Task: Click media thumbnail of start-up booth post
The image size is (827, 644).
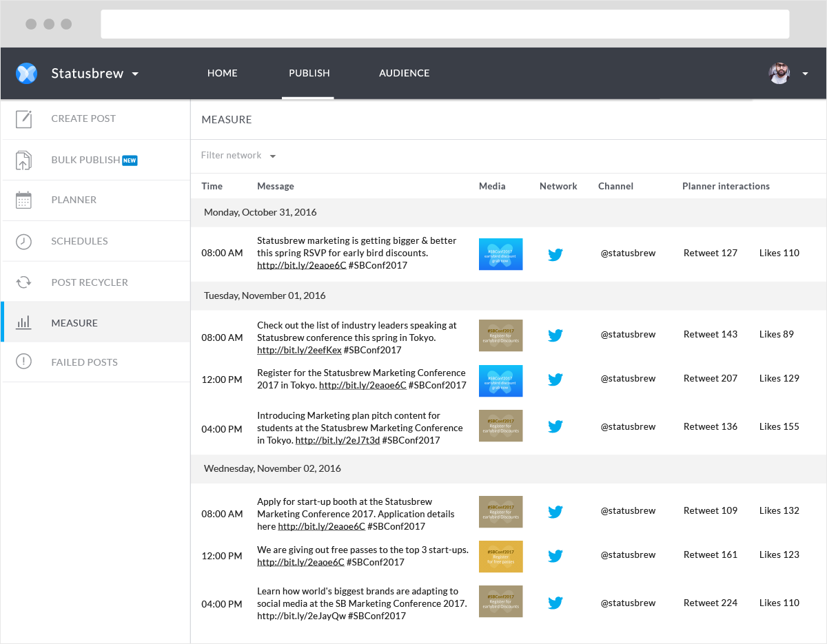Action: pos(501,512)
